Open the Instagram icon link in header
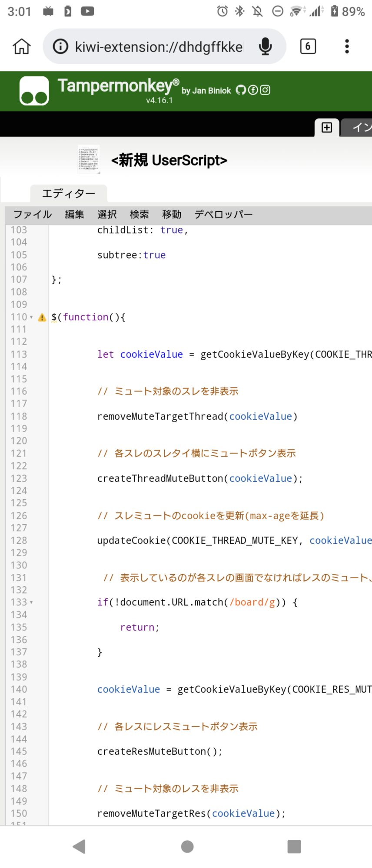This screenshot has height=868, width=372. [265, 90]
